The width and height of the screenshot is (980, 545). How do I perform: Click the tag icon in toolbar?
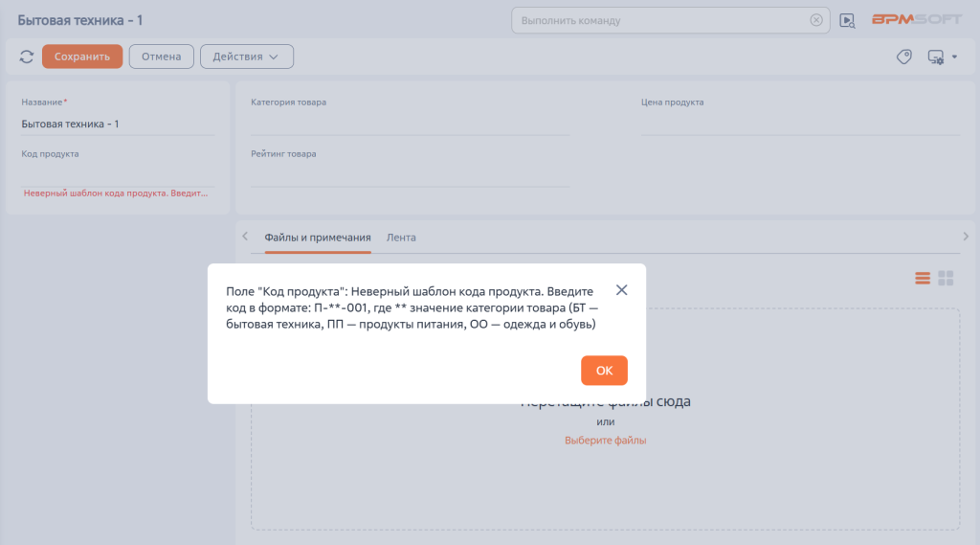point(903,57)
